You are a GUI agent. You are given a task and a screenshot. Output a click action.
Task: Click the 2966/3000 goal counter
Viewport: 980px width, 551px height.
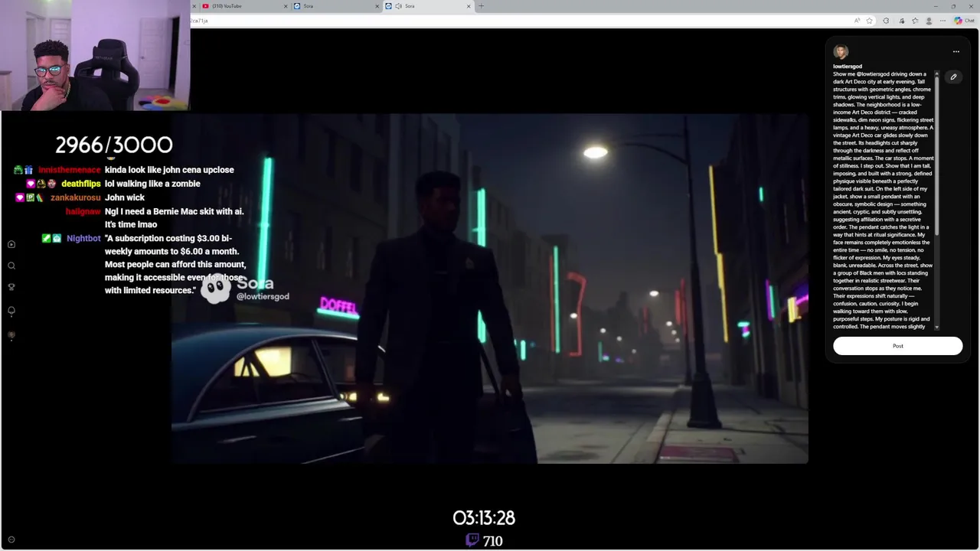[x=114, y=145]
